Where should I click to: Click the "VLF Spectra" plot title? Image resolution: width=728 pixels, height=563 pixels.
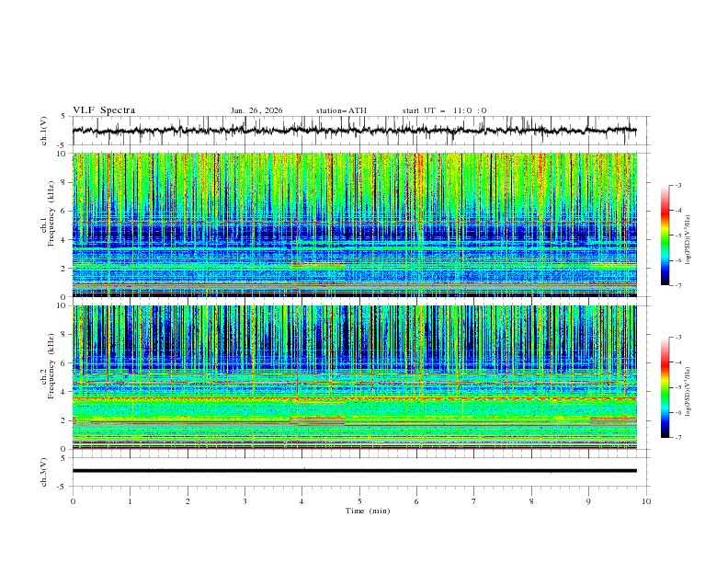pos(104,110)
